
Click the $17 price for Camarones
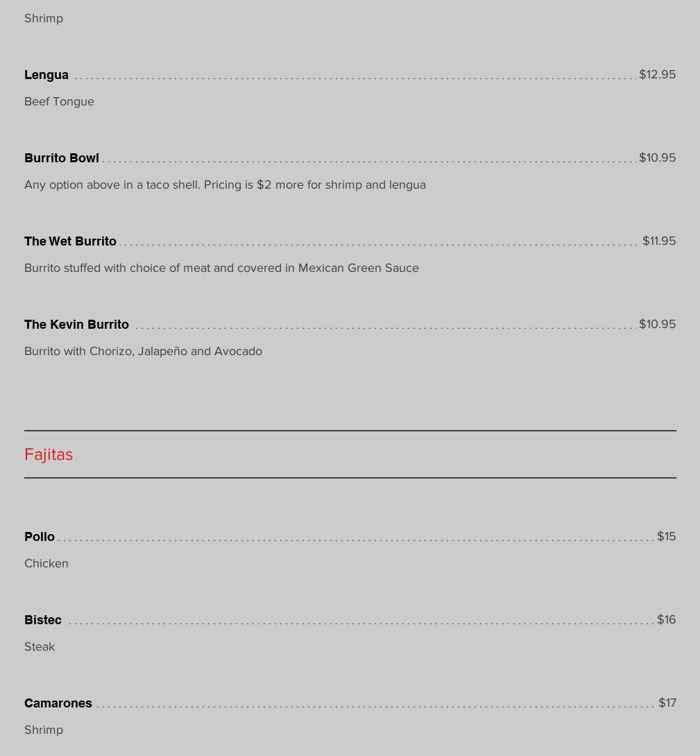[667, 703]
